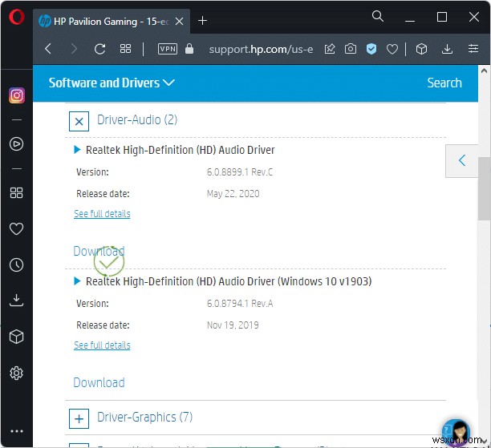Open a new tab

click(203, 21)
